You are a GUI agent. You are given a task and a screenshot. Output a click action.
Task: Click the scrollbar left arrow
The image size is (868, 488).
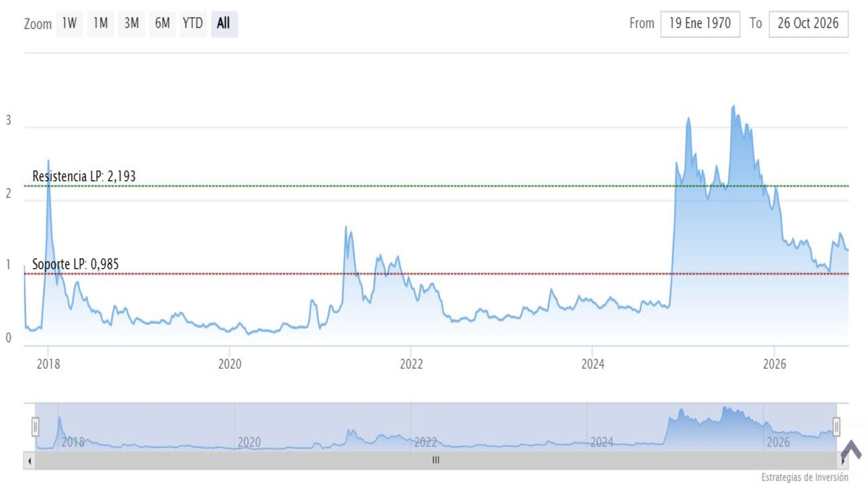(29, 461)
